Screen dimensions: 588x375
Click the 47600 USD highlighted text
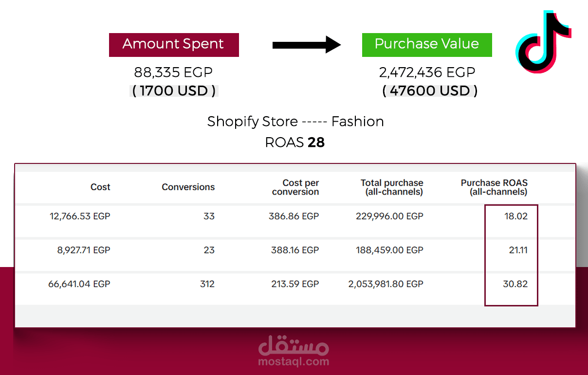pos(430,91)
